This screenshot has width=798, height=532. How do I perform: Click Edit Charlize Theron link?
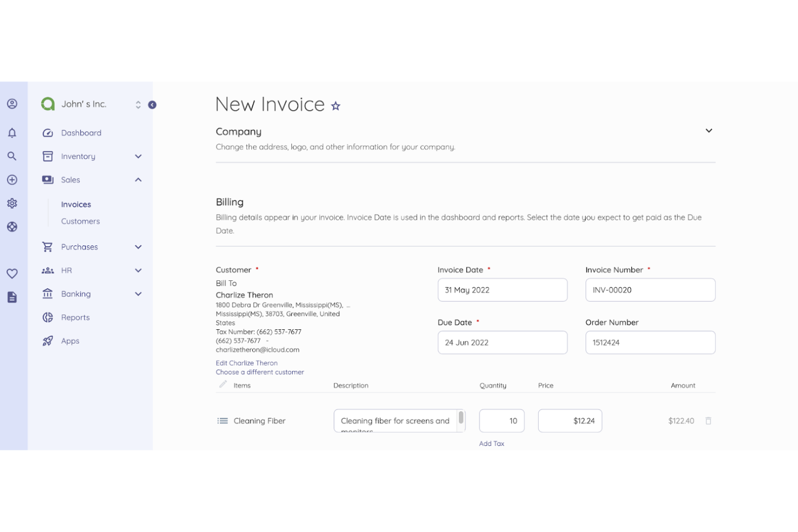pyautogui.click(x=246, y=363)
